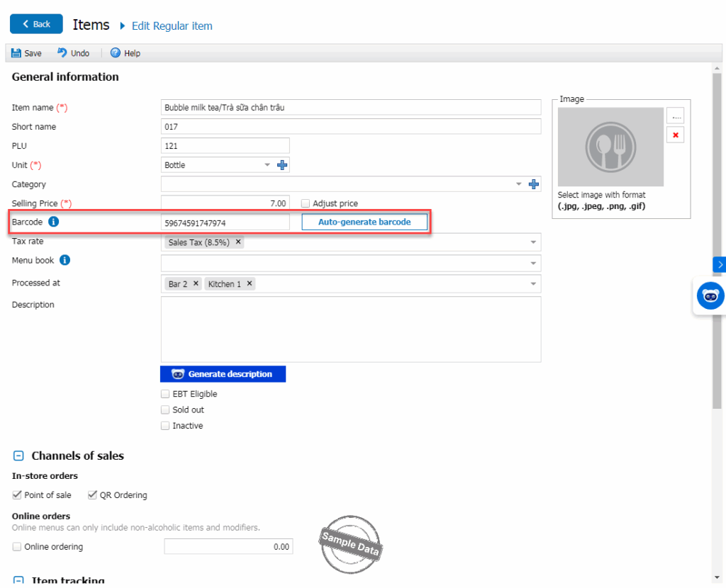726x588 pixels.
Task: Click into the Description text area
Action: coord(350,329)
